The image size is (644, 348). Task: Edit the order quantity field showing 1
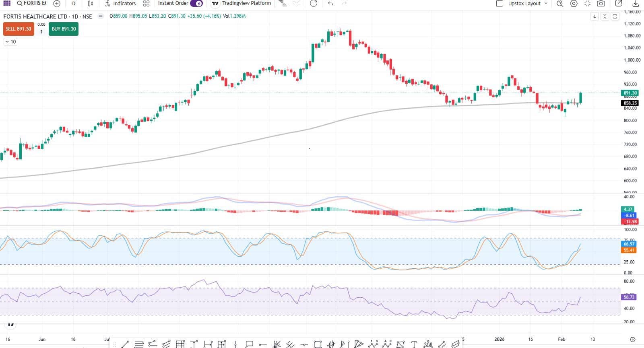(41, 32)
